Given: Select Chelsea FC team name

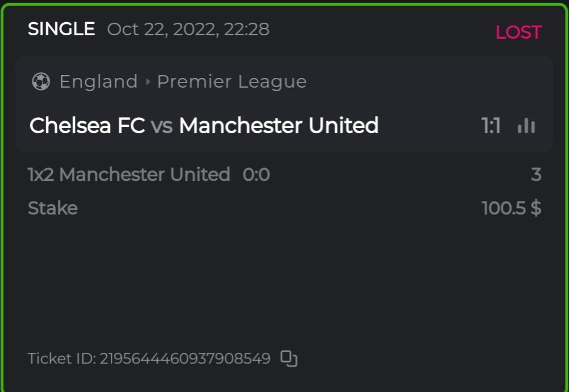Looking at the screenshot, I should tap(88, 125).
